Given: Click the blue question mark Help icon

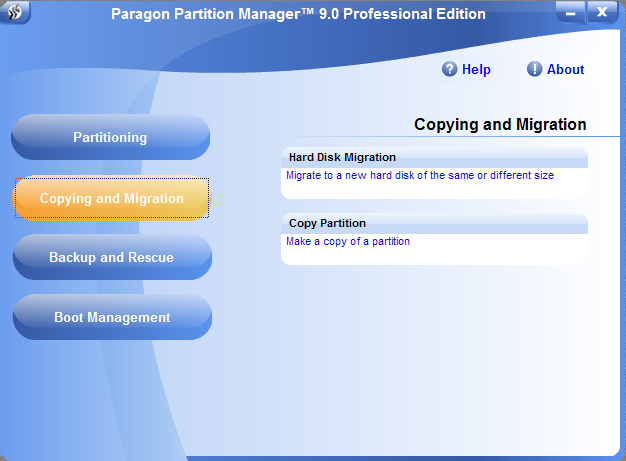Looking at the screenshot, I should (450, 69).
